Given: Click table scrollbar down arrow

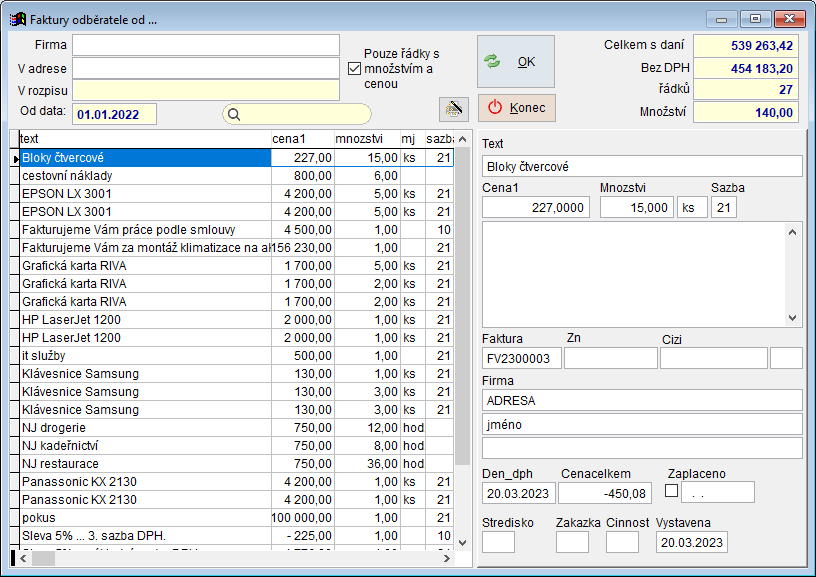Looking at the screenshot, I should (462, 543).
